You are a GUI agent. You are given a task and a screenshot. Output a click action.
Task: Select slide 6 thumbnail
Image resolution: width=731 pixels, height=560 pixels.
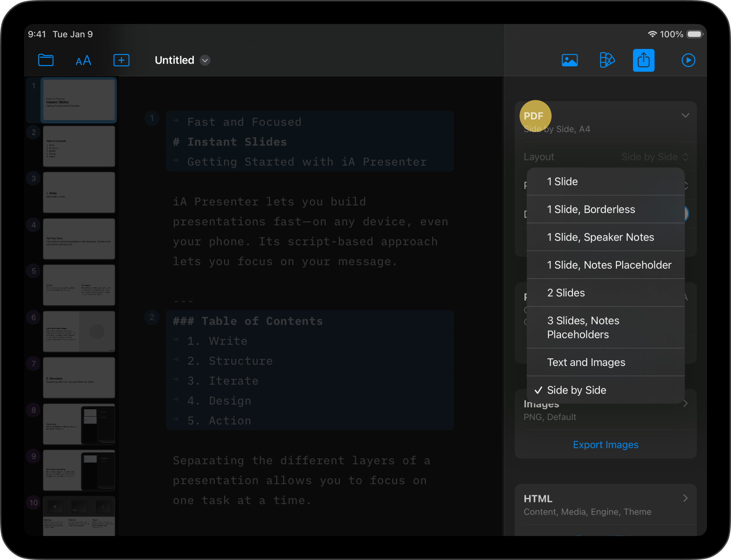point(79,332)
